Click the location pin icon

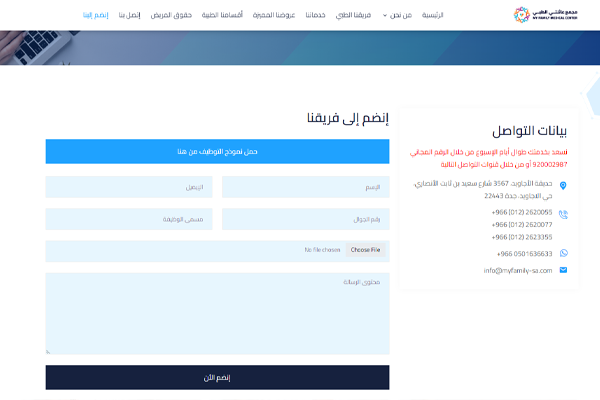tap(563, 186)
